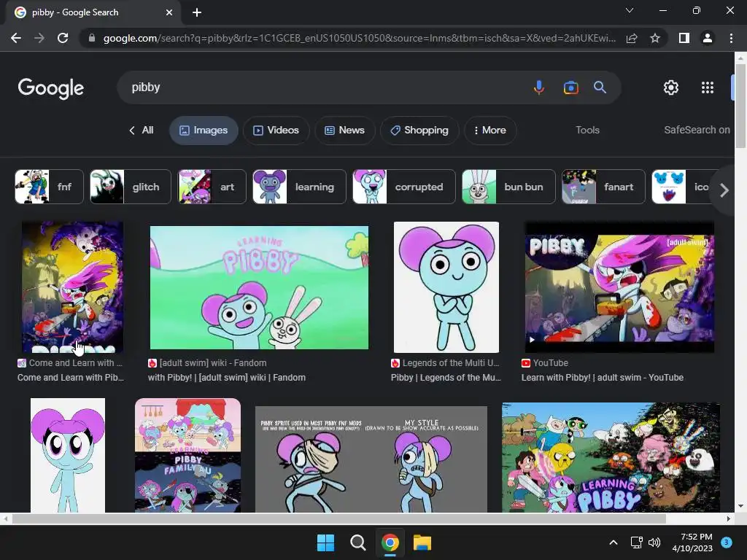The width and height of the screenshot is (747, 560).
Task: Bookmark this page with star icon
Action: [x=655, y=38]
